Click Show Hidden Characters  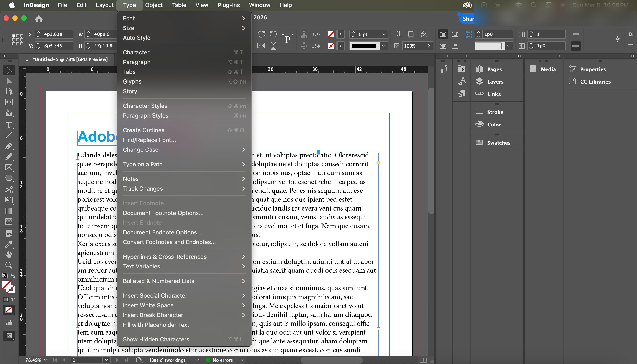(x=156, y=339)
